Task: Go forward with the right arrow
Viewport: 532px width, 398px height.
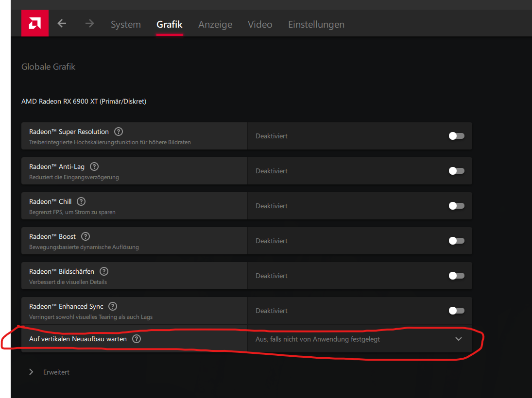Action: (89, 23)
